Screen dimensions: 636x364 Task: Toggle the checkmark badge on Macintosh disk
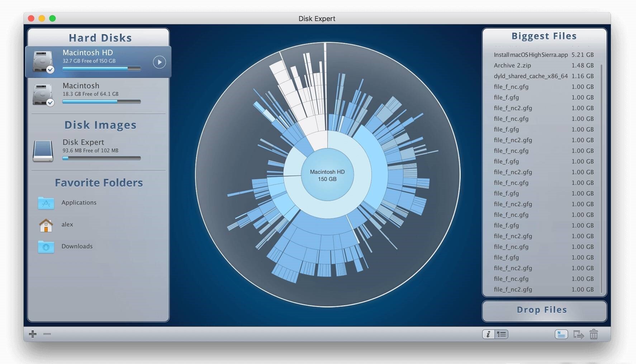click(x=50, y=103)
